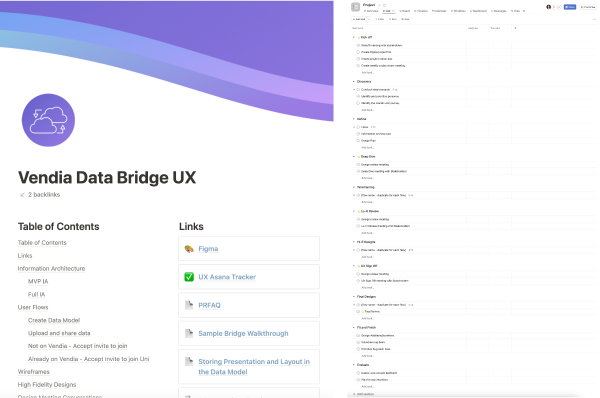The image size is (600, 398).
Task: Click the blue Share button in Asana
Action: [x=570, y=7]
